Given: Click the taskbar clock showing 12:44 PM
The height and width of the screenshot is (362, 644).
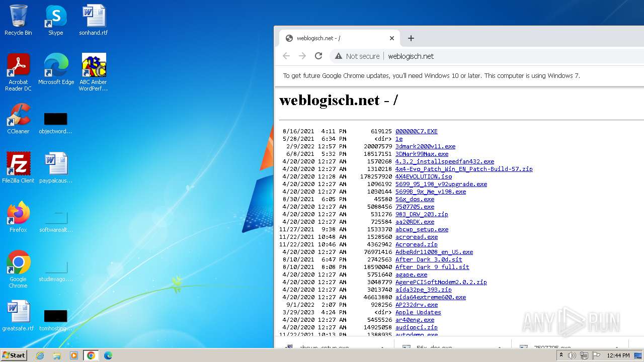Looking at the screenshot, I should pos(618,355).
